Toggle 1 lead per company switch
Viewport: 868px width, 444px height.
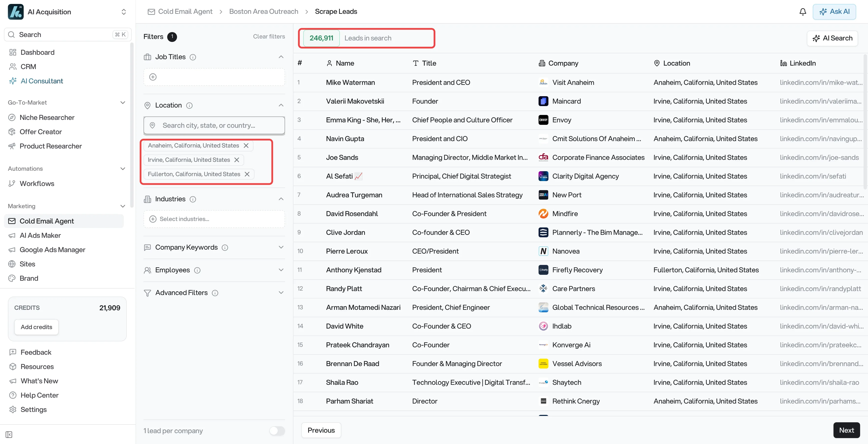[277, 430]
